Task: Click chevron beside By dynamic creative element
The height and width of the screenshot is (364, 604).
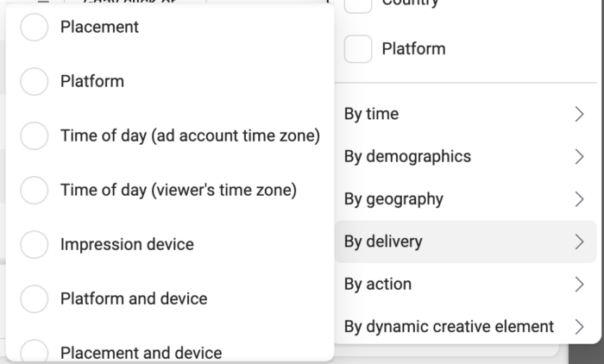Action: [x=579, y=327]
